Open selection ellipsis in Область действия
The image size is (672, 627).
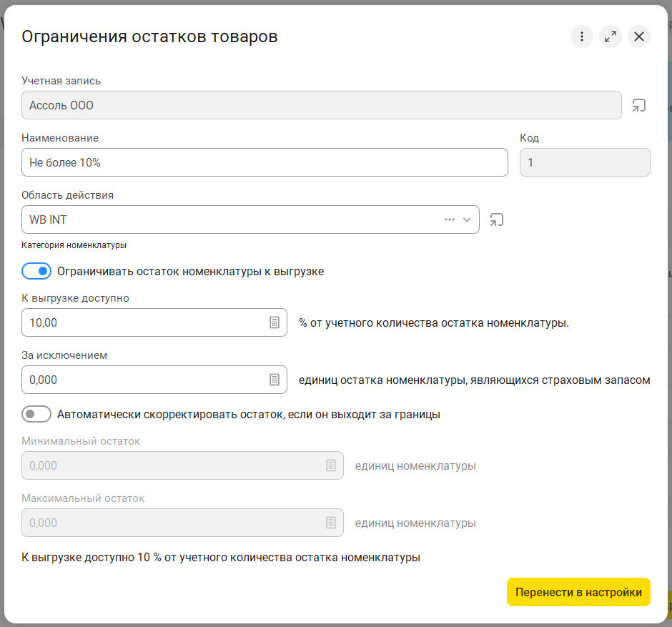tap(449, 219)
